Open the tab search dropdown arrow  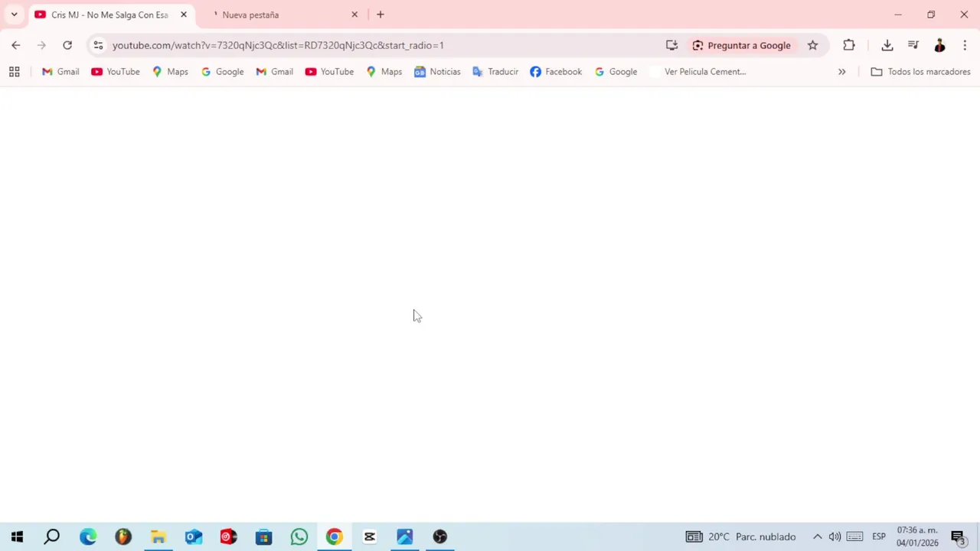(x=14, y=15)
